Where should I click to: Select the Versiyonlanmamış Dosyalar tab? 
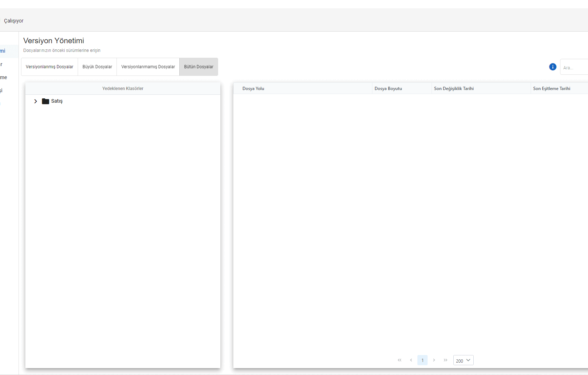click(x=148, y=67)
